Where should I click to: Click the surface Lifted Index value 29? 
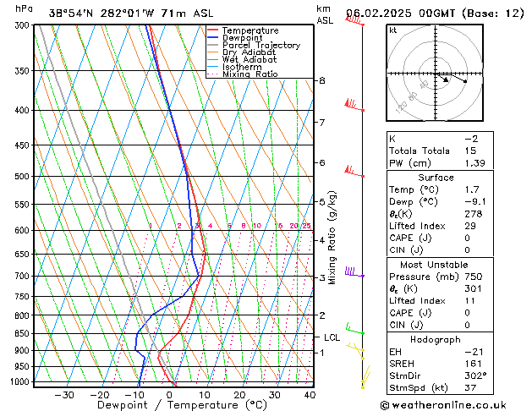click(470, 226)
